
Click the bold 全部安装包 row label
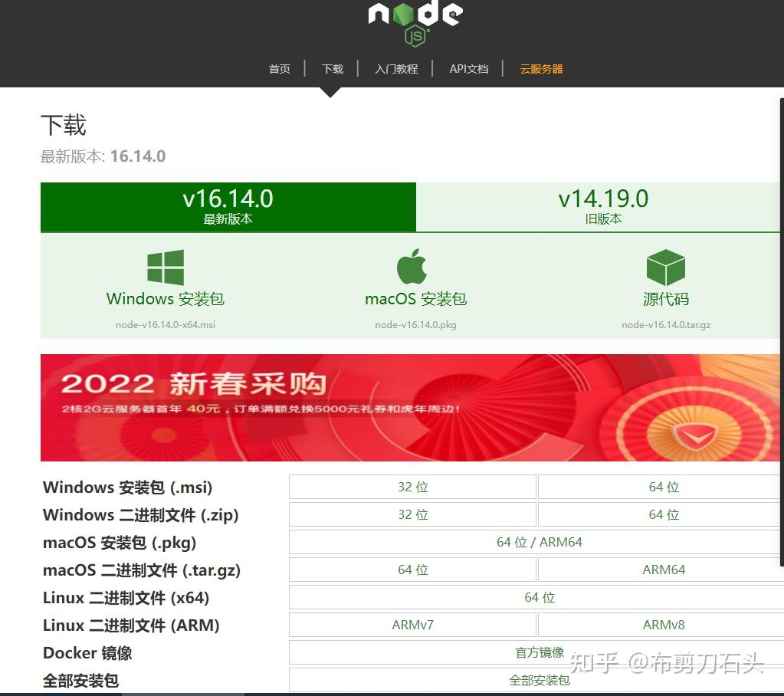coord(80,680)
